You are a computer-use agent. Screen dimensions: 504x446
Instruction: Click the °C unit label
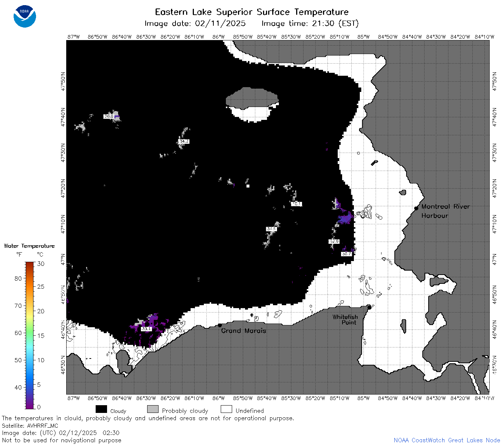[40, 254]
